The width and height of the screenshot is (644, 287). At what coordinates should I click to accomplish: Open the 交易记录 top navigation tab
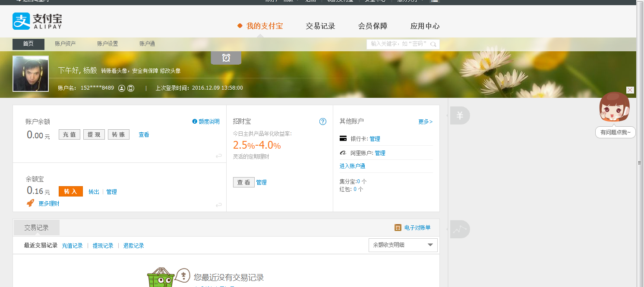click(320, 26)
